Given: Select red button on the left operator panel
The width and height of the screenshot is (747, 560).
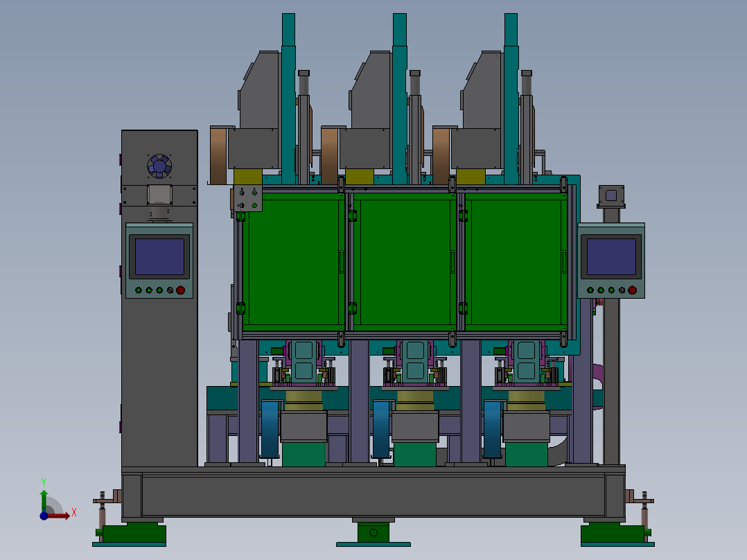Looking at the screenshot, I should click(x=181, y=290).
